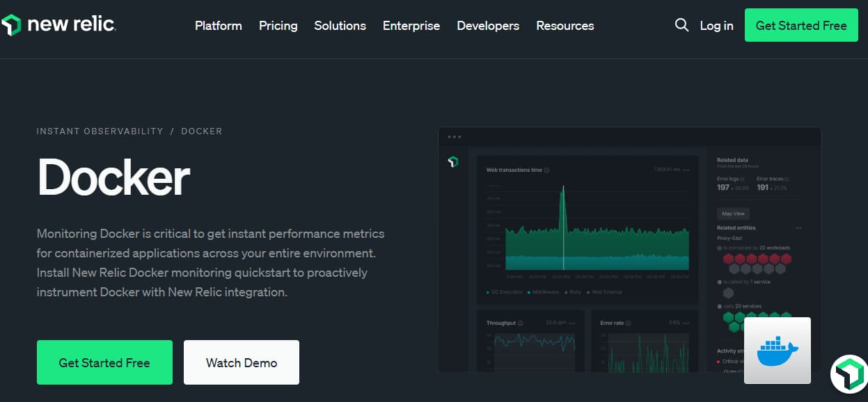This screenshot has width=868, height=402.
Task: Click the Error rate chart title
Action: pos(612,323)
